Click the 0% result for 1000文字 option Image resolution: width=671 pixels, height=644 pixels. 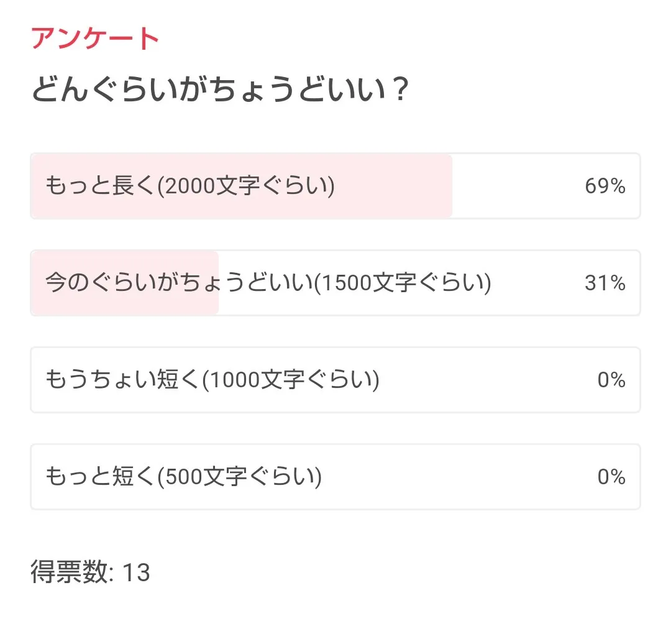[611, 380]
